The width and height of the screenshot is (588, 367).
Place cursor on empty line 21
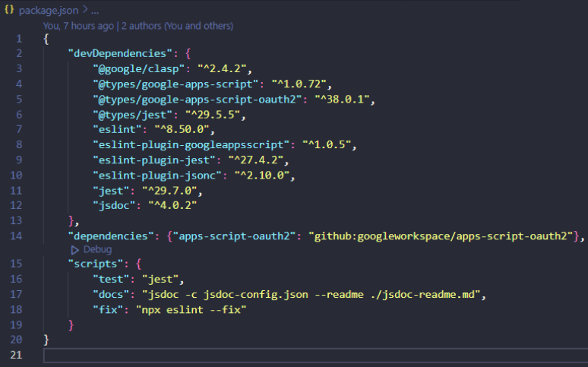[315, 355]
